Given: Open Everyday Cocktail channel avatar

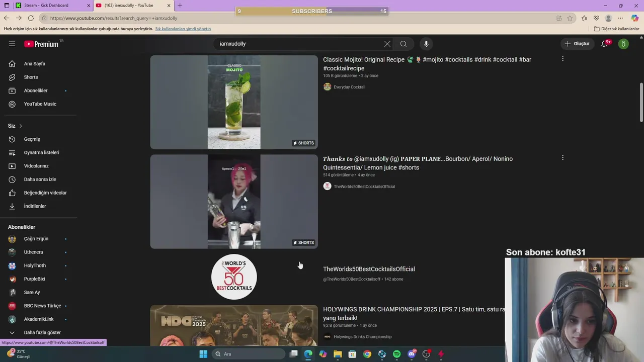Looking at the screenshot, I should (327, 87).
